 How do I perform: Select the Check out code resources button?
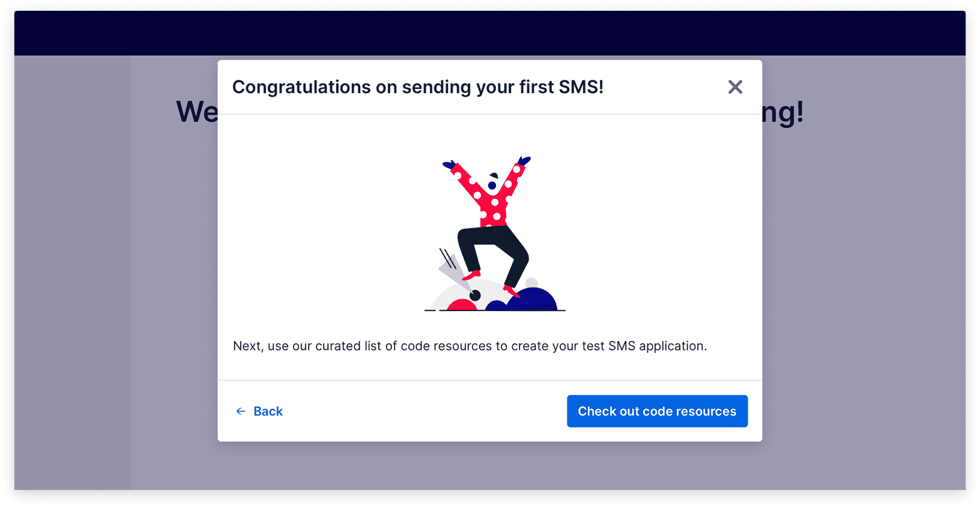tap(657, 411)
